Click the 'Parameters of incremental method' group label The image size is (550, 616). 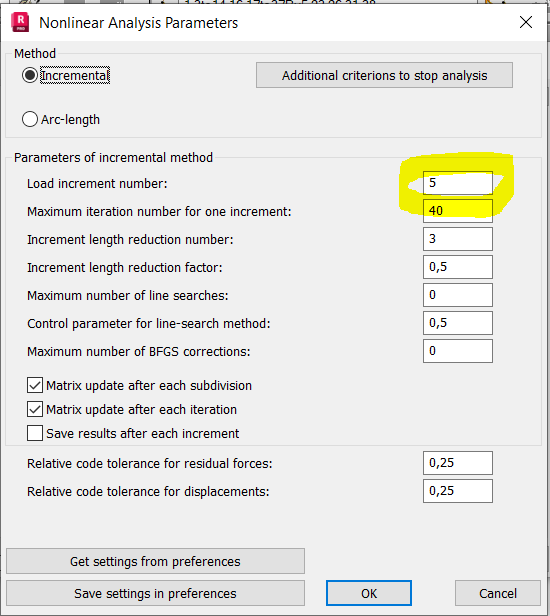114,158
